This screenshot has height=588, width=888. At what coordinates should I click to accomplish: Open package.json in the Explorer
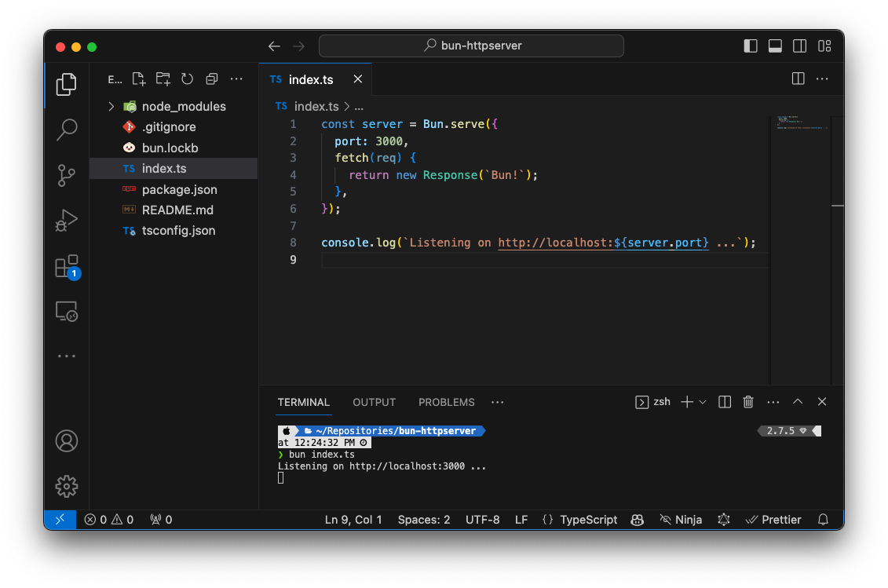[174, 189]
